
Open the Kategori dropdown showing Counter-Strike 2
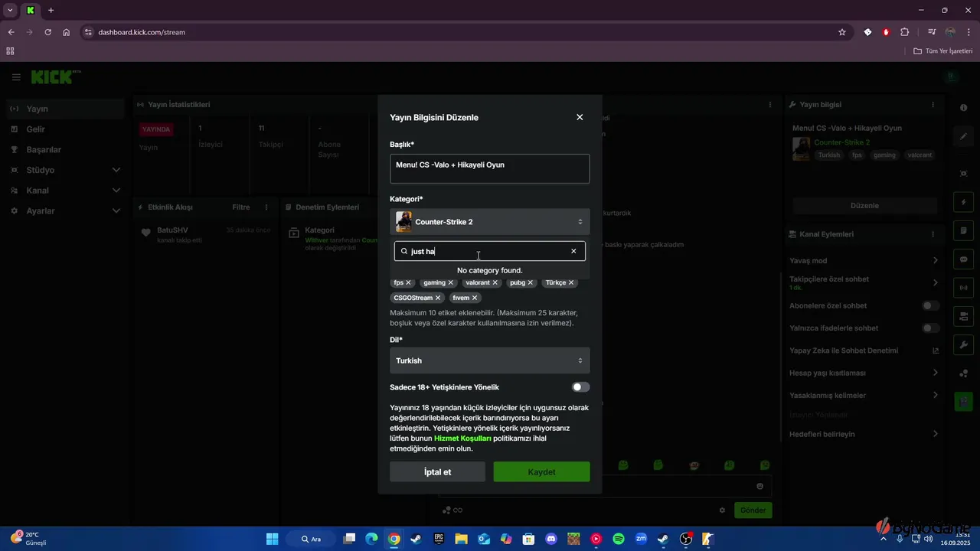(490, 222)
